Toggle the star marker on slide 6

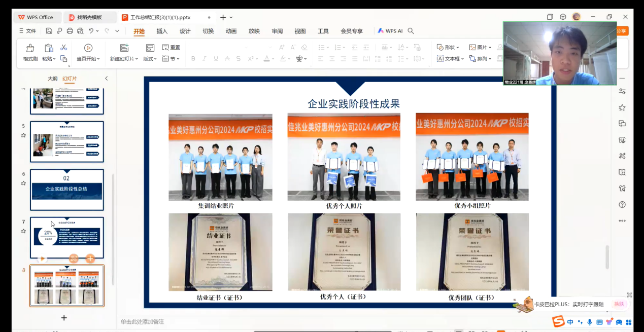[x=23, y=183]
